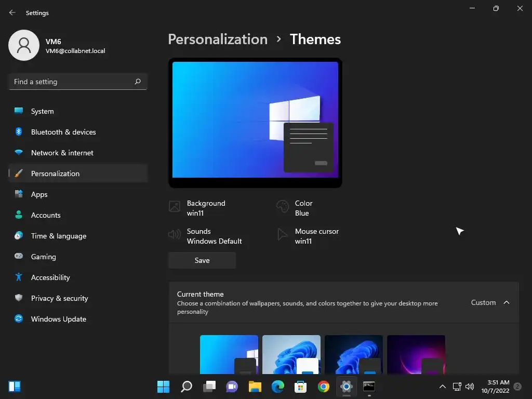Click the large theme preview image
This screenshot has width=532, height=399.
(255, 123)
